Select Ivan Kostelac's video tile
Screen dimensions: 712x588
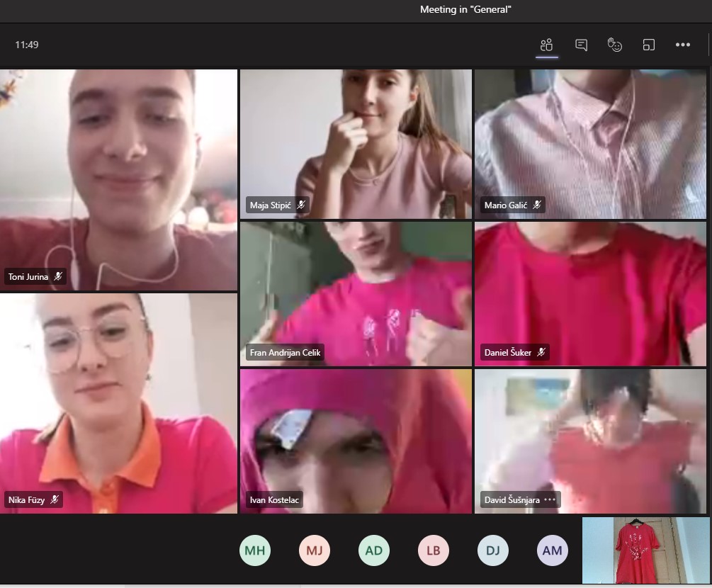pos(356,440)
